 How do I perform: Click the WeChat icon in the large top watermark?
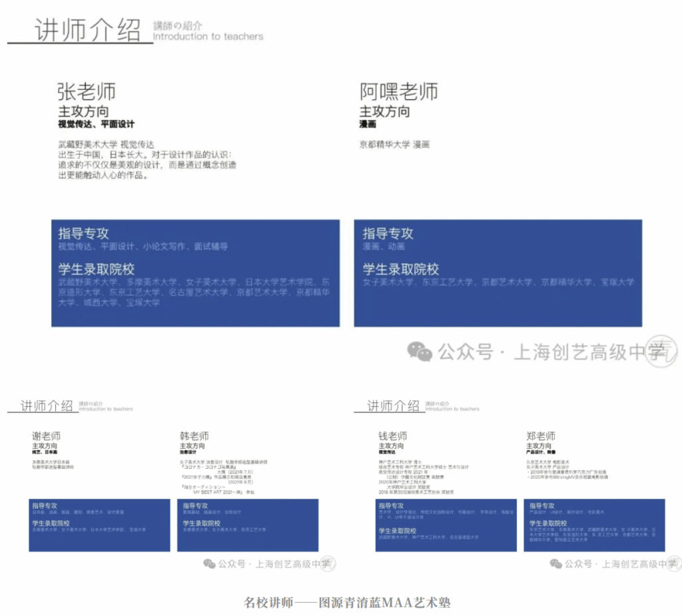click(x=420, y=350)
